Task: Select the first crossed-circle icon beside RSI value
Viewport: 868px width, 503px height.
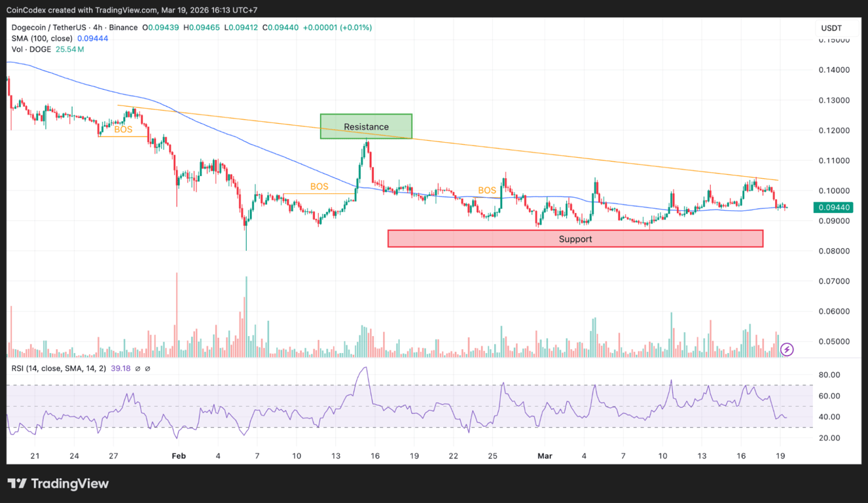Action: click(137, 369)
